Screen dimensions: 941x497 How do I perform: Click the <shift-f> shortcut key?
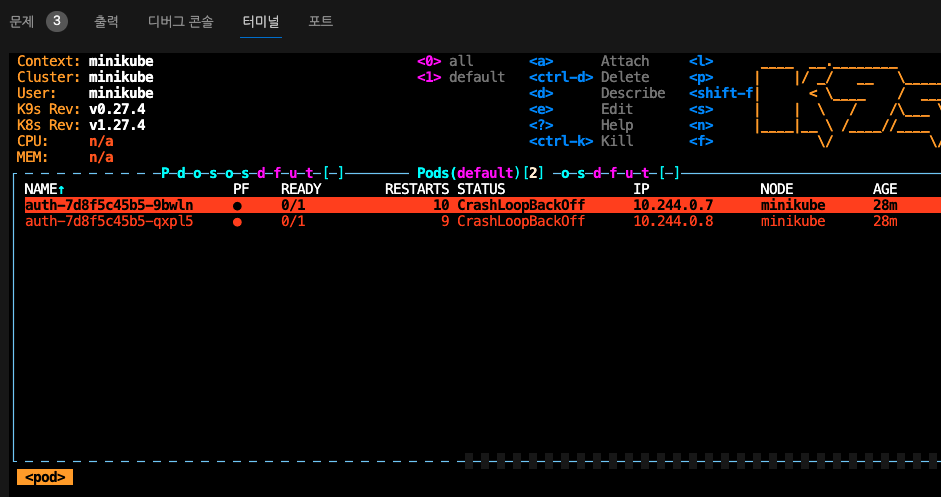point(721,94)
